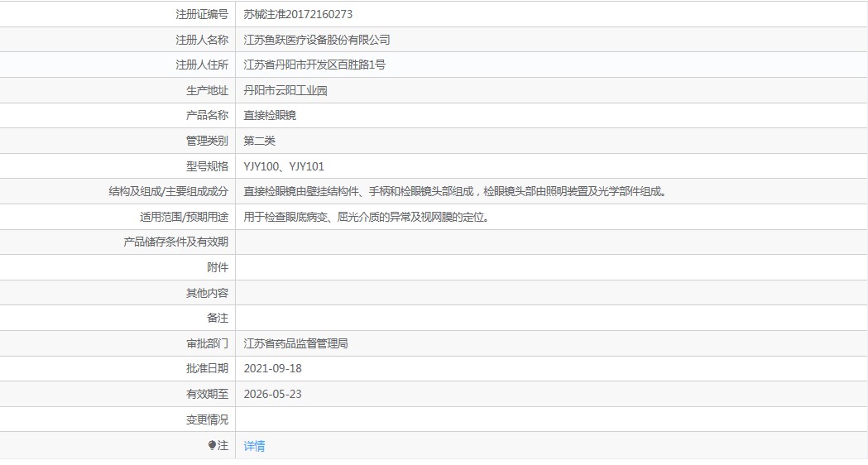Select intended use text 用于检查眼底病变
Screen dimensions: 868x465
tap(367, 217)
